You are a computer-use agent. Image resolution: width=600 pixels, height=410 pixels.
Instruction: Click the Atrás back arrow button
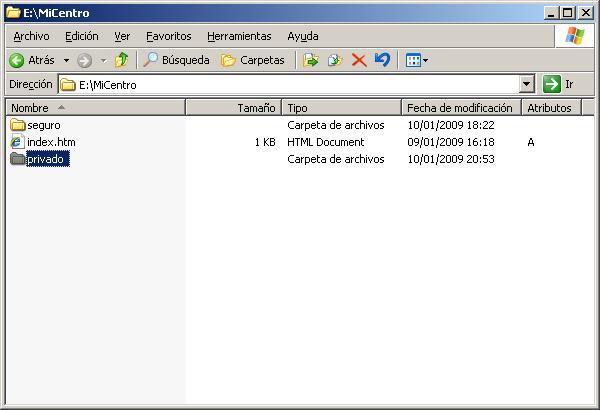(x=32, y=60)
